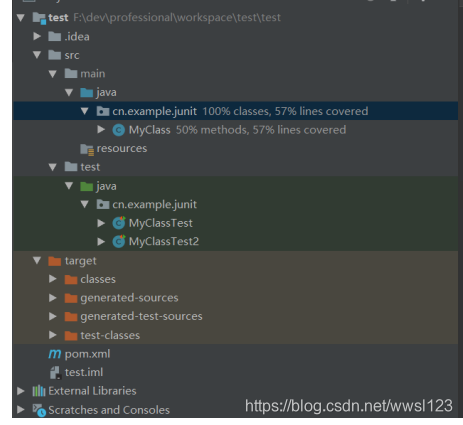Expand the MyClass node
This screenshot has height=425, width=463.
tap(101, 129)
